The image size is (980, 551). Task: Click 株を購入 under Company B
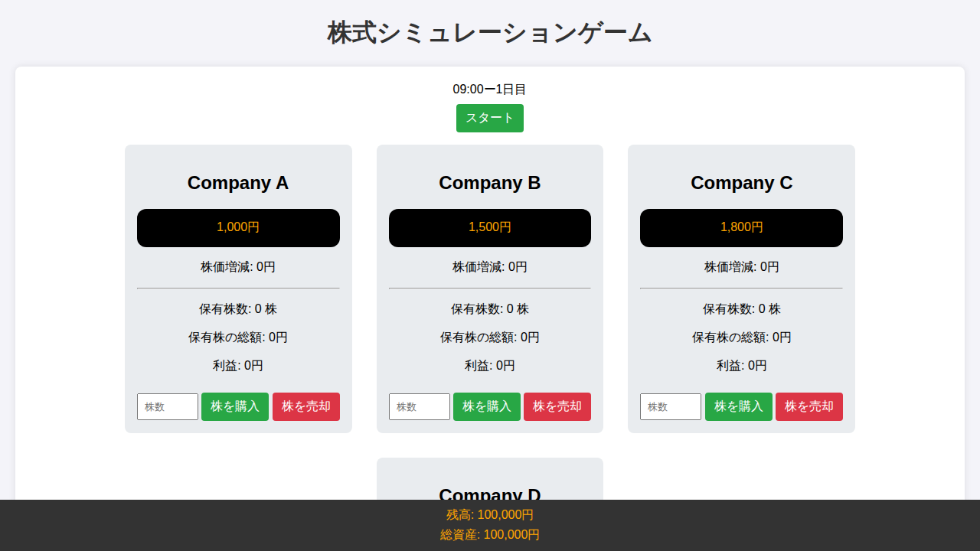point(487,406)
